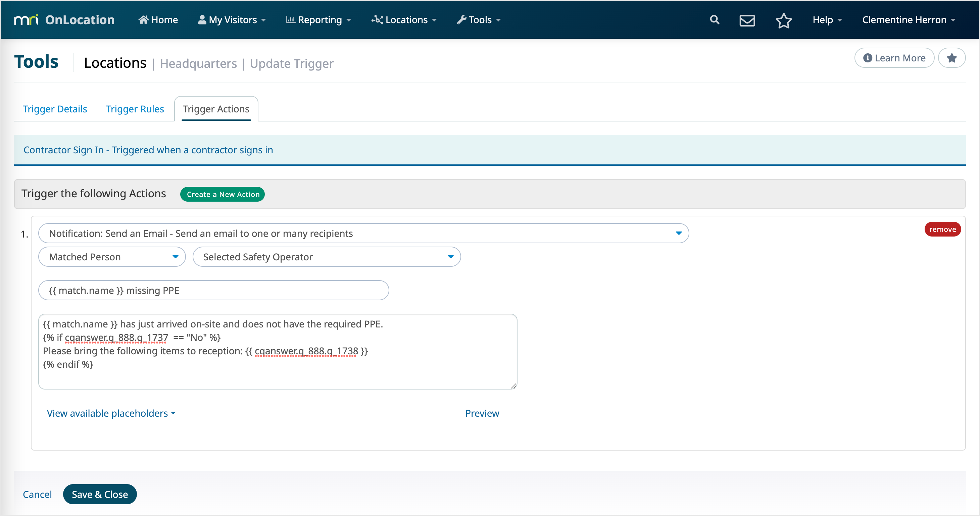Click the Contractor Sign In trigger description

148,150
